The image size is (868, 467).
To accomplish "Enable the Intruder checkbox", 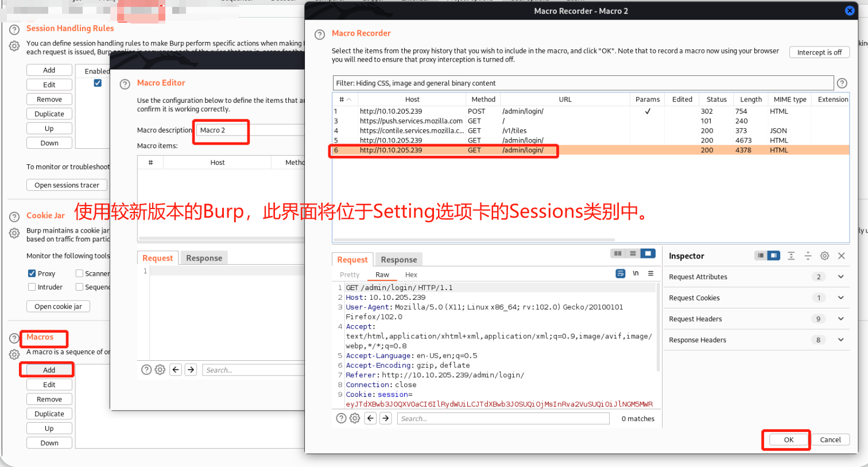I will click(32, 287).
